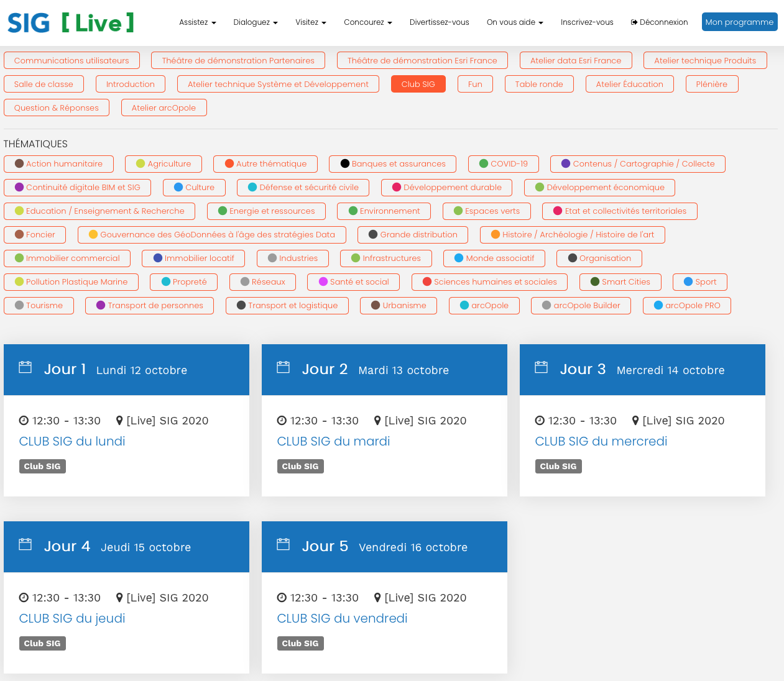Select Gouvernance des GéoDonnées theme
The width and height of the screenshot is (784, 681).
point(212,234)
